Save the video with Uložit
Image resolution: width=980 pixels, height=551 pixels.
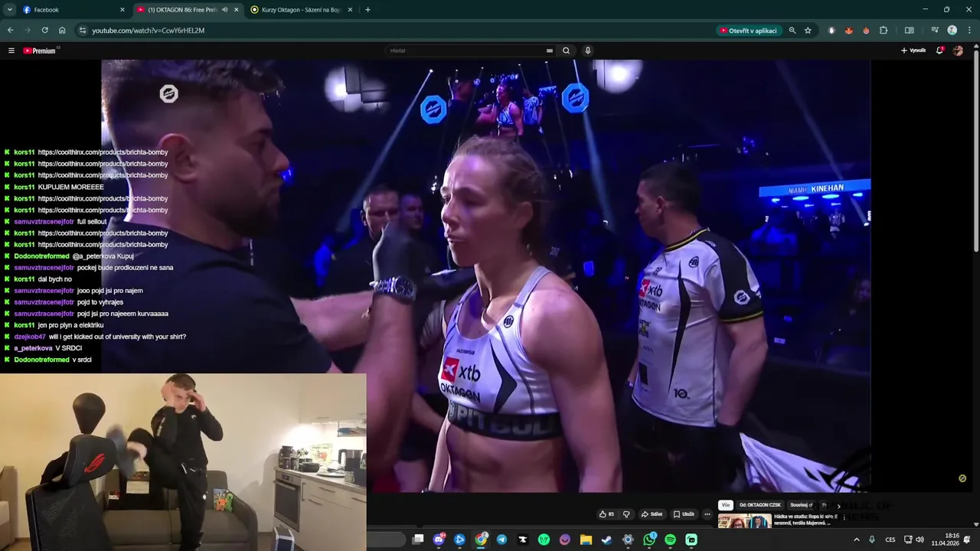pos(684,514)
